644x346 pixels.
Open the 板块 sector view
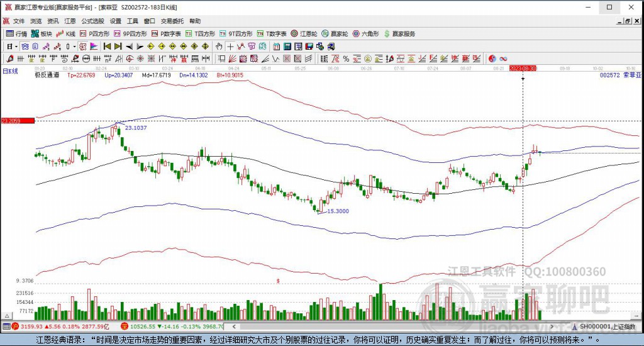point(42,34)
